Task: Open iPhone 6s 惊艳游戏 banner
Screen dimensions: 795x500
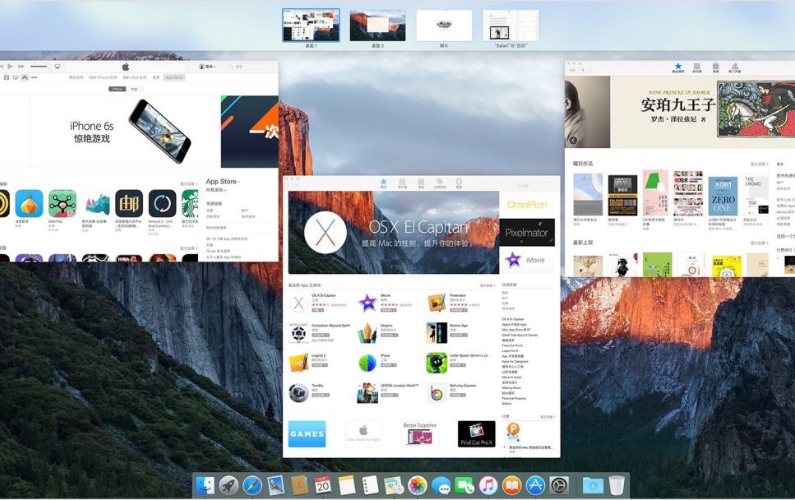Action: point(125,131)
